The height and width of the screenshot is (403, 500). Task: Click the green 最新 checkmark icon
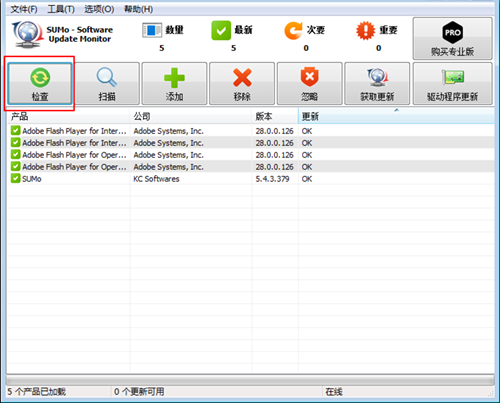pos(221,30)
